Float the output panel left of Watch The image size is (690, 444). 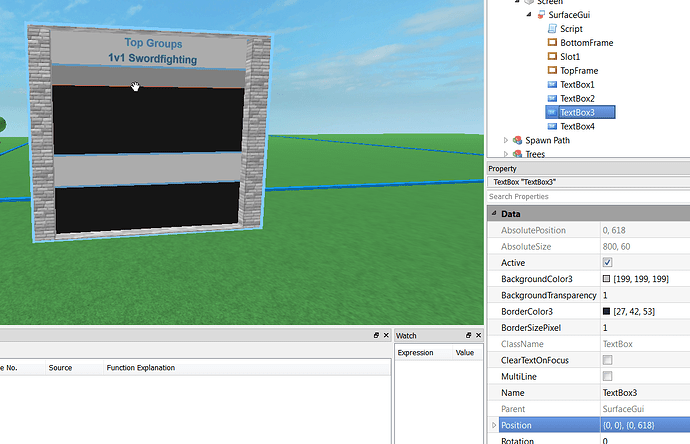376,335
